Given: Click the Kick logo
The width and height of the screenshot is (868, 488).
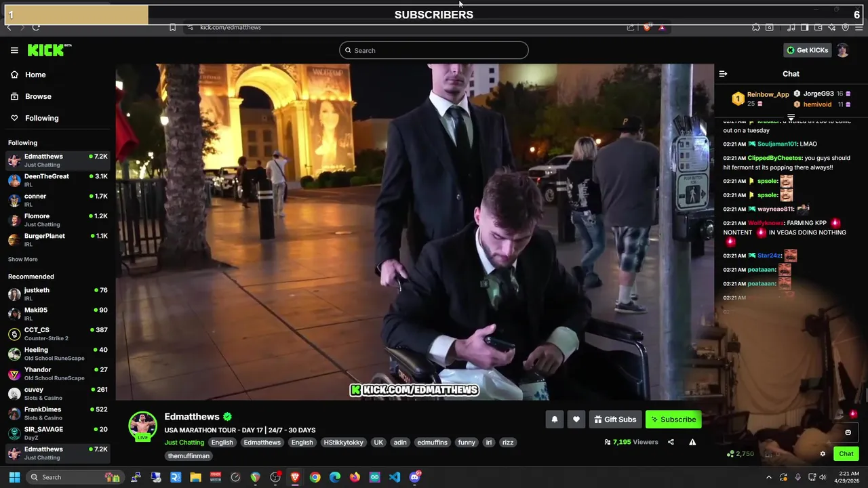Looking at the screenshot, I should click(x=50, y=50).
